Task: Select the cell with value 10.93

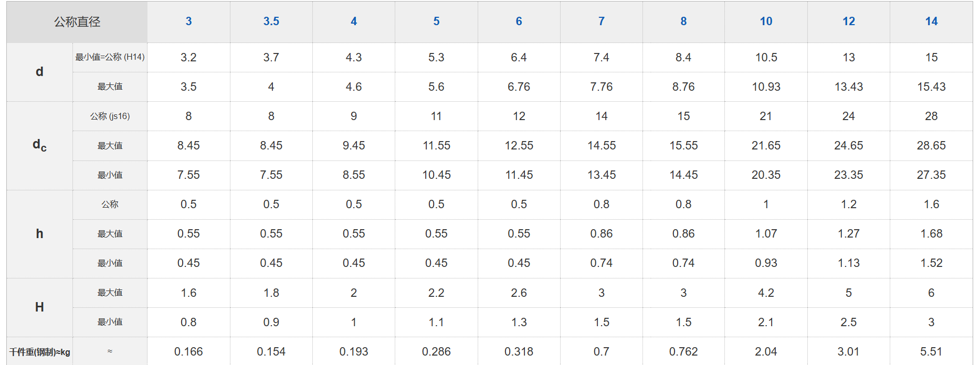Action: (766, 87)
